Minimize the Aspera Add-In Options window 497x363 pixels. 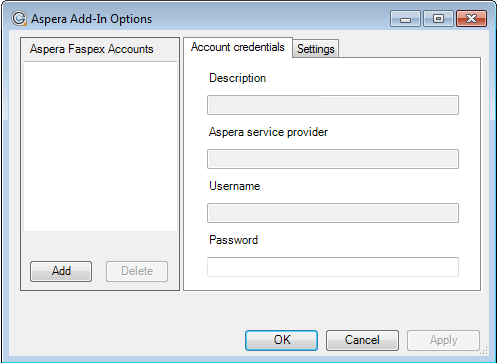405,19
